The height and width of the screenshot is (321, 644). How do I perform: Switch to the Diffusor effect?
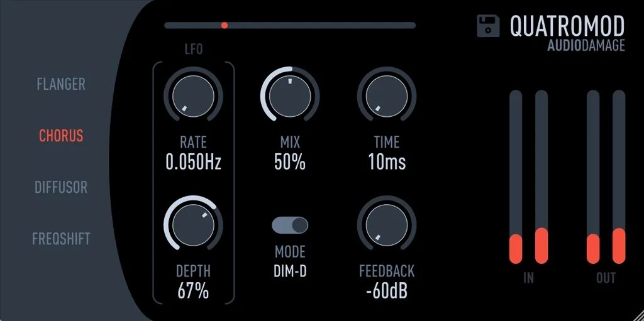[61, 187]
